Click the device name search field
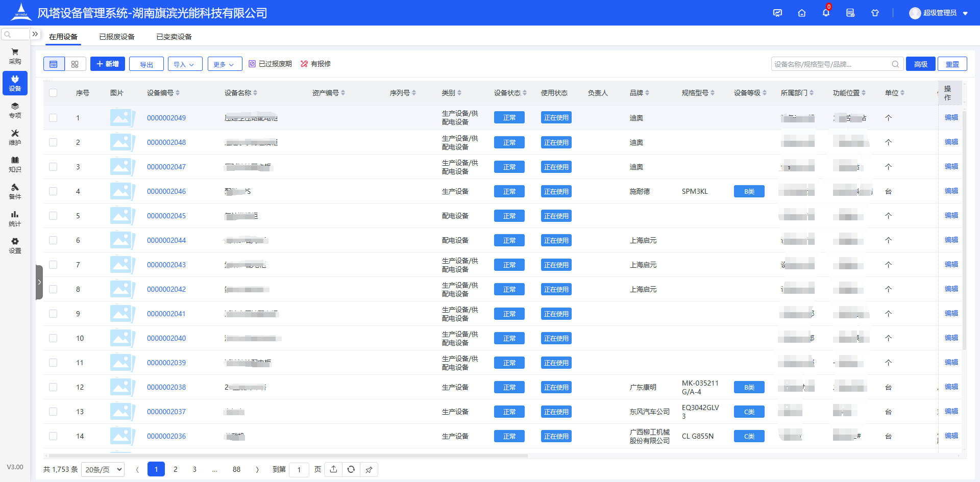 pyautogui.click(x=830, y=64)
